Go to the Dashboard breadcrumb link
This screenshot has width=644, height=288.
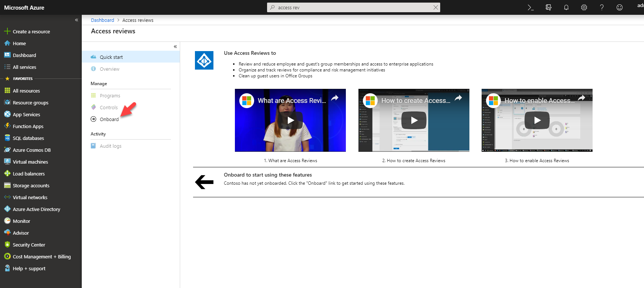point(102,20)
